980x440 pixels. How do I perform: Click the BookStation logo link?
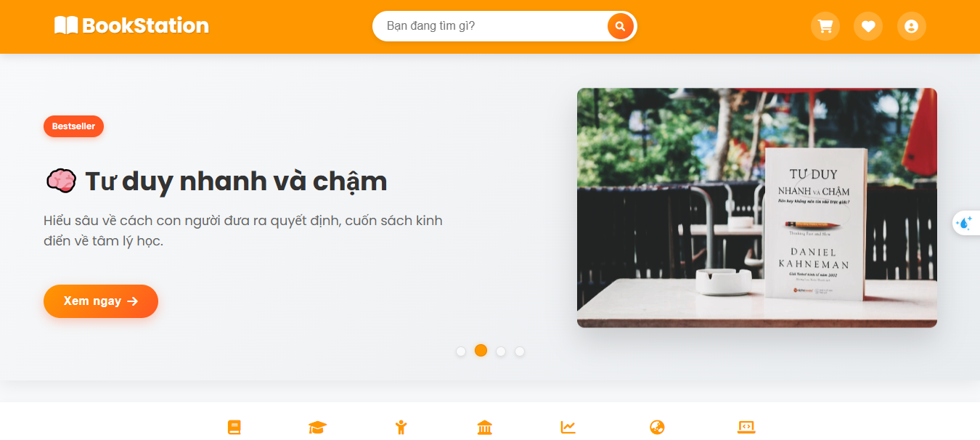coord(131,25)
